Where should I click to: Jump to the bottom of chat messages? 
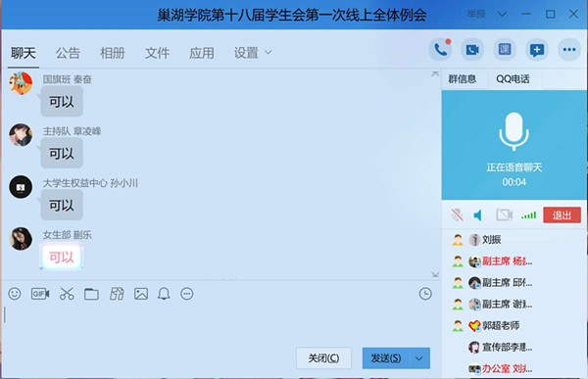pyautogui.click(x=435, y=275)
